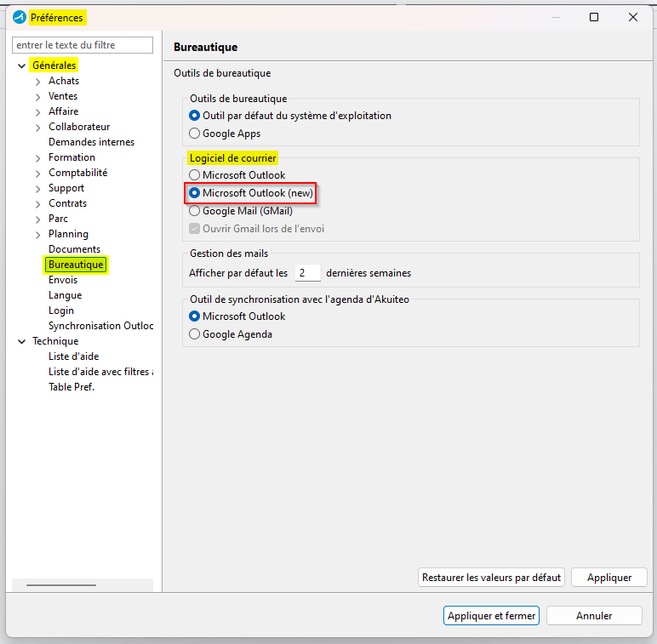Expand the Affaire node

point(38,112)
